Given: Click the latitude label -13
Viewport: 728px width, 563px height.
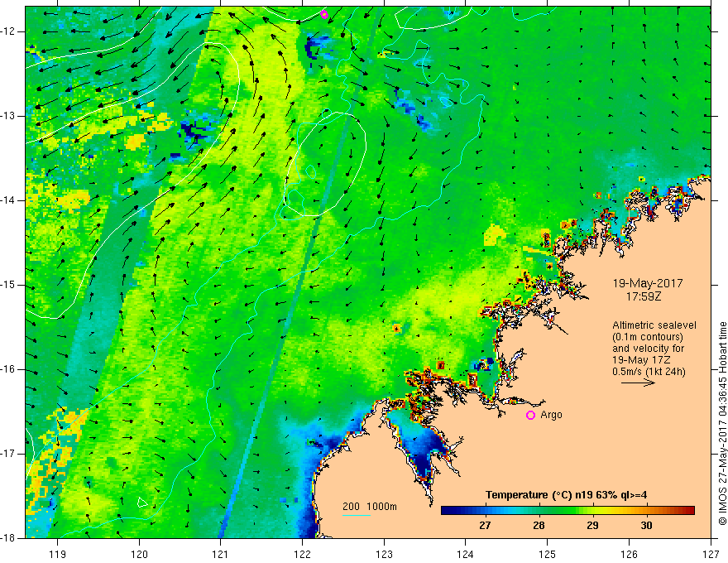Looking at the screenshot, I should point(8,116).
